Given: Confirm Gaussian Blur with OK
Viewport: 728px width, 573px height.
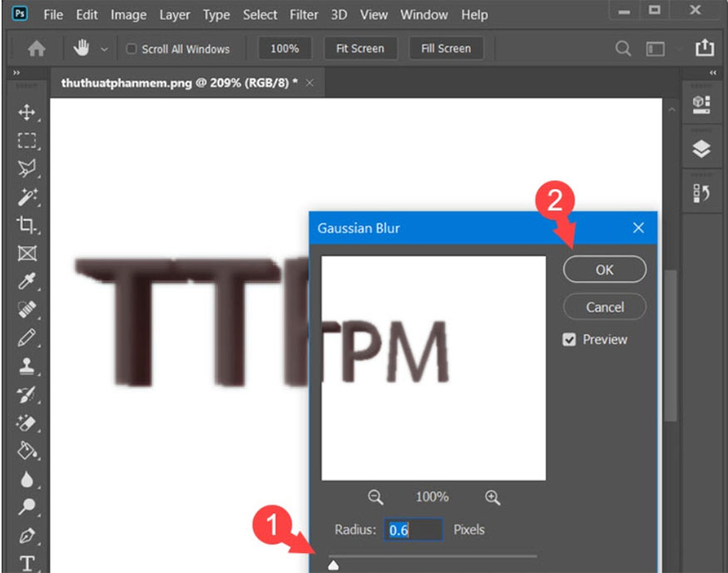Looking at the screenshot, I should (604, 269).
